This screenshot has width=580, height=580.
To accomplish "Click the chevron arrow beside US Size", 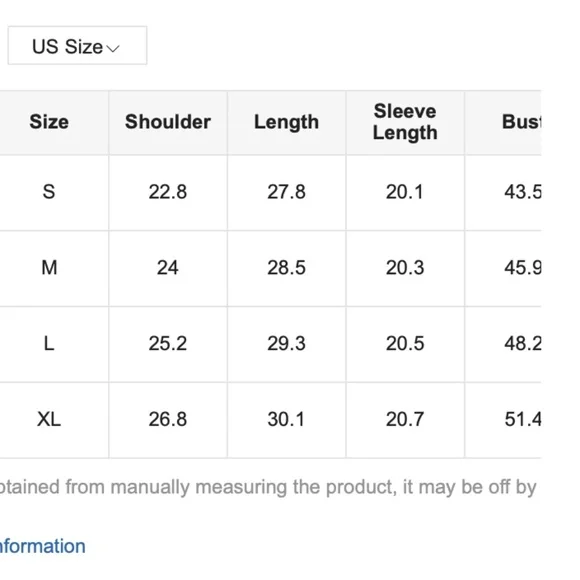I will [x=112, y=48].
